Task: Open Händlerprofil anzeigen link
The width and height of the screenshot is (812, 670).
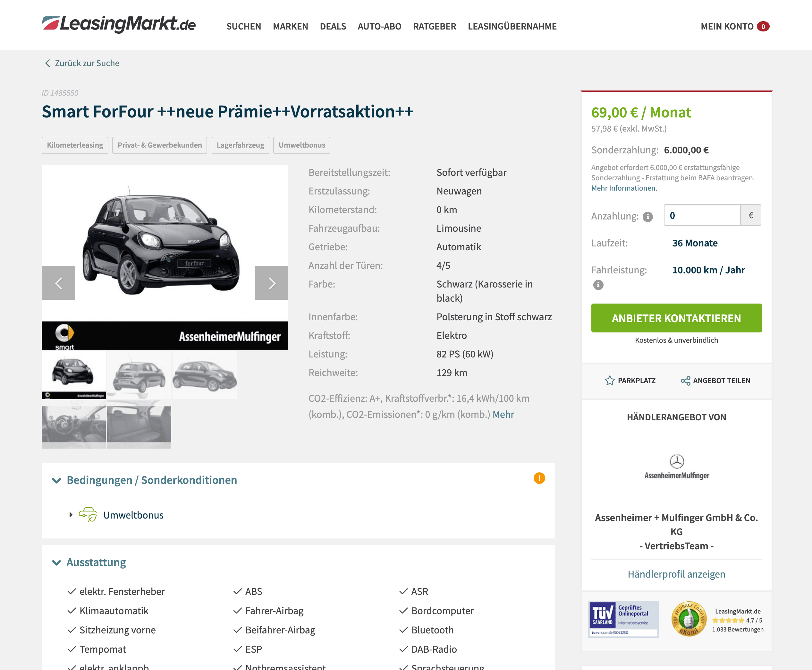Action: click(676, 574)
